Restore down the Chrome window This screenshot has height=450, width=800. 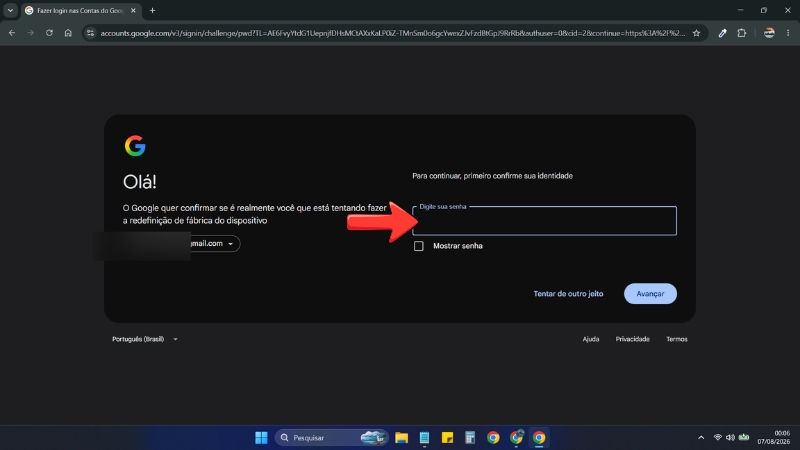[764, 10]
